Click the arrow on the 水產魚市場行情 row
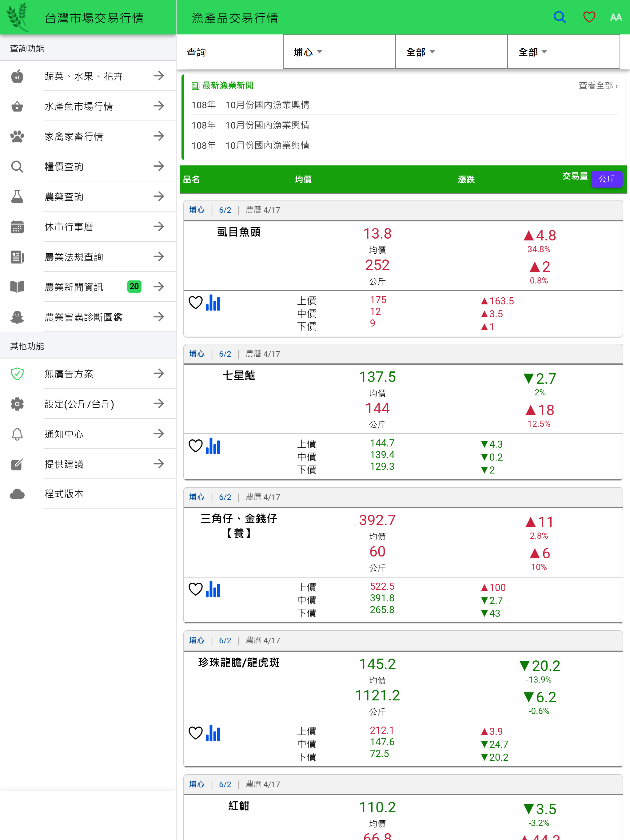Image resolution: width=630 pixels, height=840 pixels. 159,106
